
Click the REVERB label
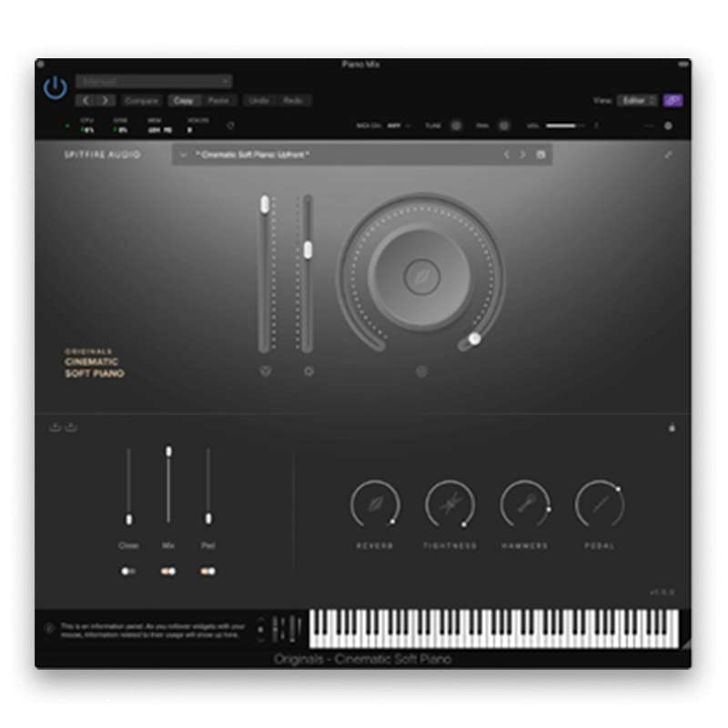click(x=375, y=546)
